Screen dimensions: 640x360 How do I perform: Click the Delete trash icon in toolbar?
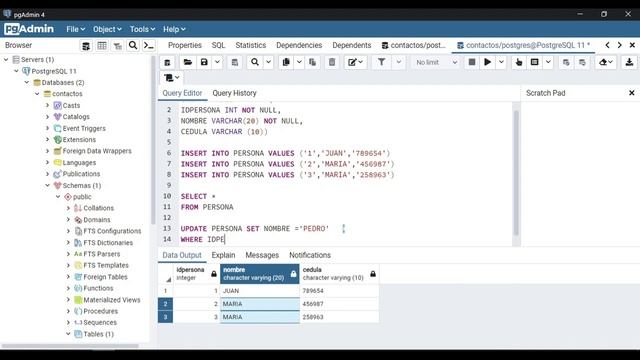[x=332, y=62]
